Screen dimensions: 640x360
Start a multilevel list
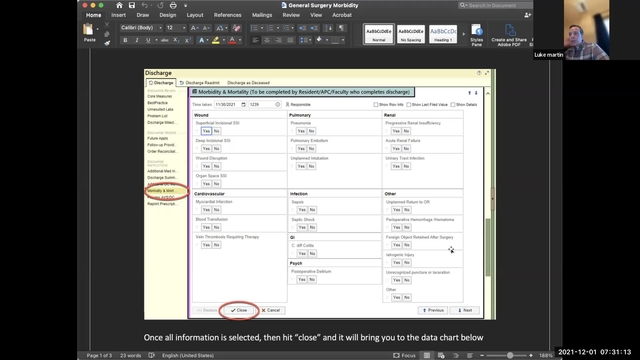point(286,28)
